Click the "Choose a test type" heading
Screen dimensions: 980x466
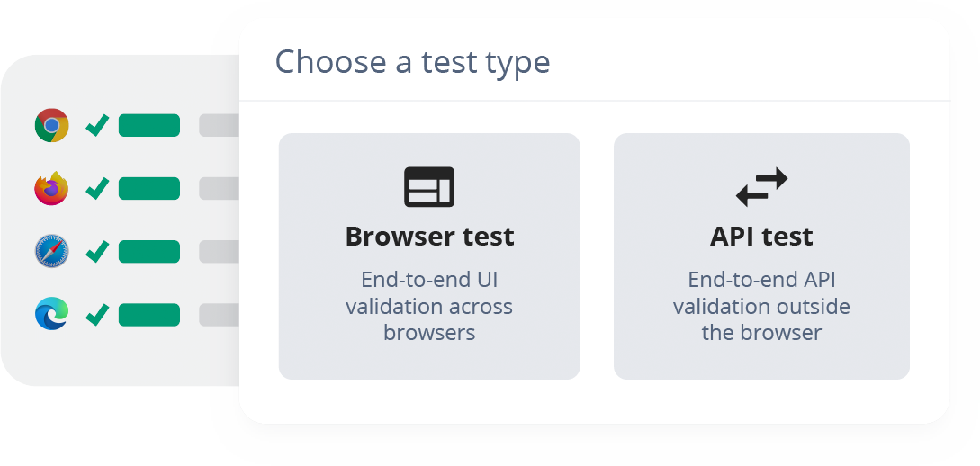(x=412, y=62)
